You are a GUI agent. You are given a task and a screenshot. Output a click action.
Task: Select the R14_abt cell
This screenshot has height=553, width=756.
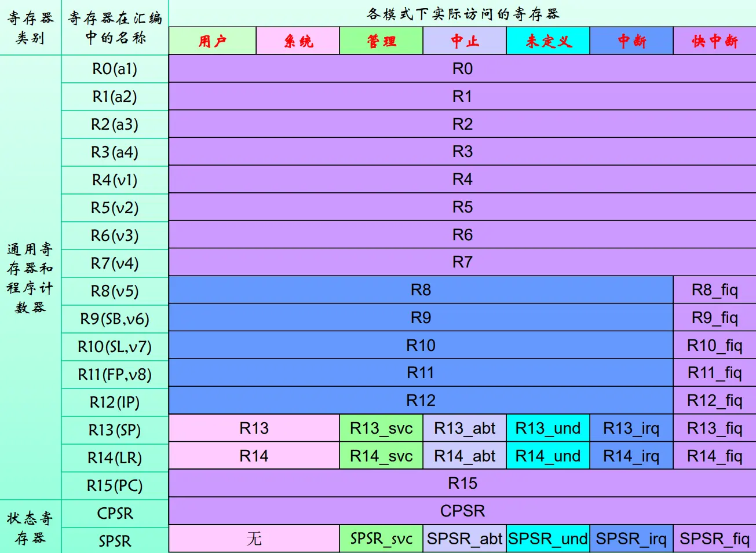pyautogui.click(x=465, y=456)
